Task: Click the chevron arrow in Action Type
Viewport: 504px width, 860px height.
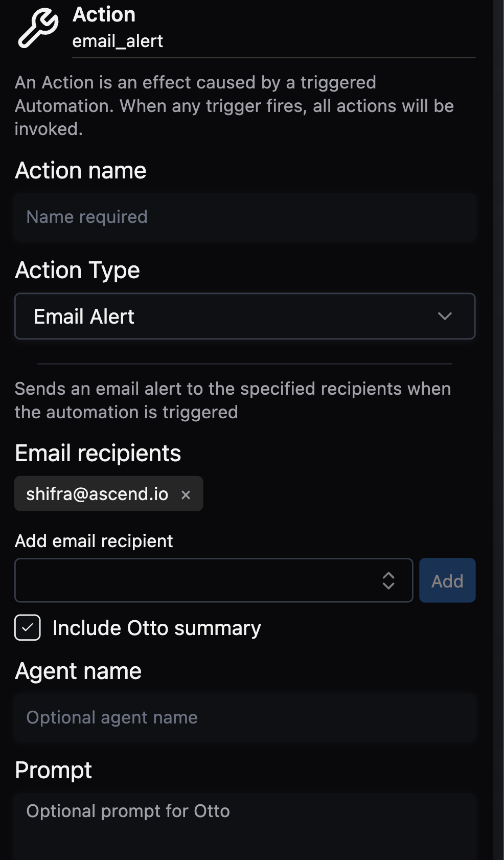Action: [444, 316]
